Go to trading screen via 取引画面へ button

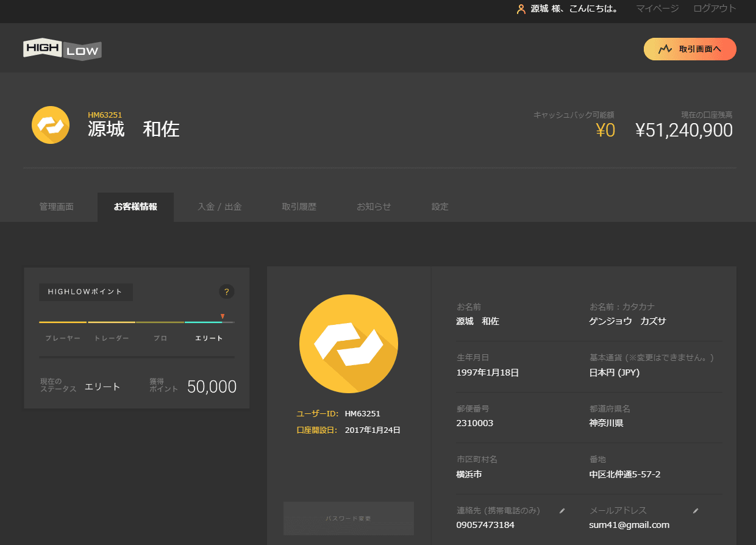click(x=690, y=49)
